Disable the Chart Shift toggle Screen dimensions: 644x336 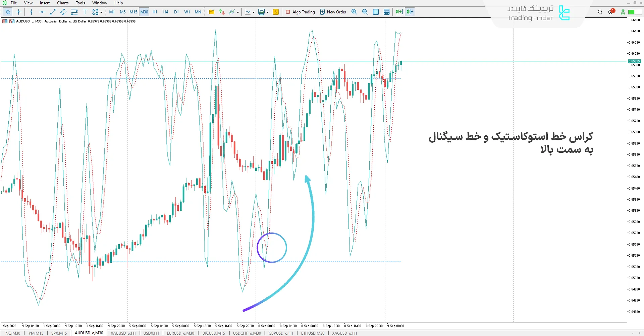point(409,12)
